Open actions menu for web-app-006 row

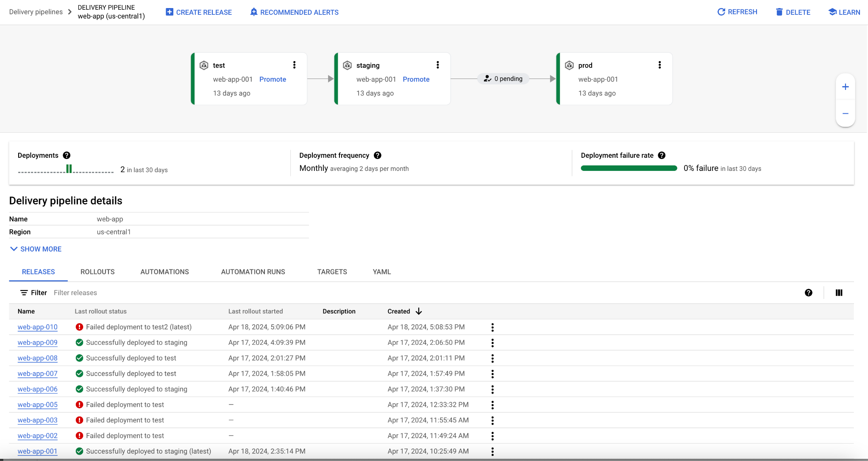pyautogui.click(x=492, y=389)
